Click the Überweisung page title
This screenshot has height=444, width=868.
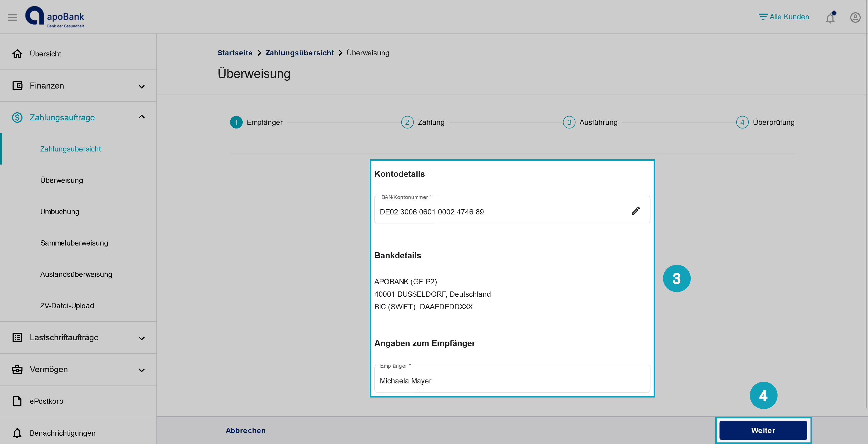tap(254, 74)
